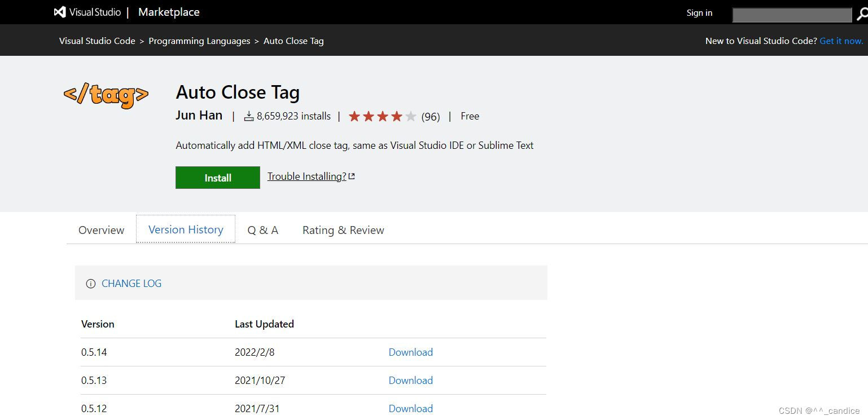Click the external link icon after Trouble Installing
Image resolution: width=868 pixels, height=420 pixels.
pyautogui.click(x=352, y=176)
